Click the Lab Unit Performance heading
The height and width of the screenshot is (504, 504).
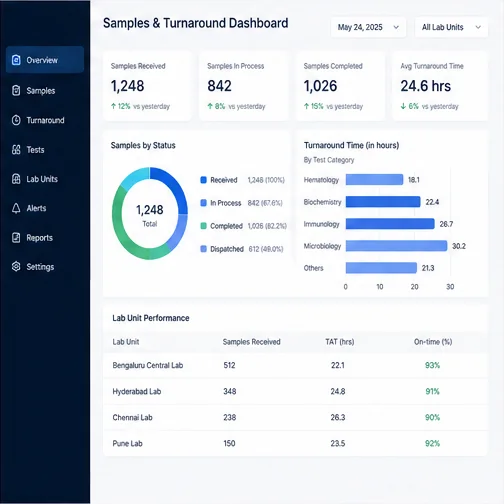tap(151, 318)
